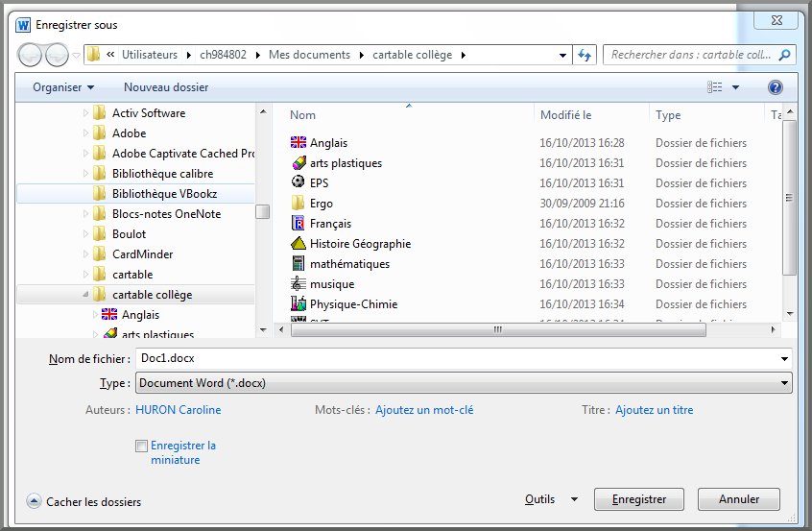Click the help question mark icon
This screenshot has height=531, width=812.
click(x=775, y=87)
